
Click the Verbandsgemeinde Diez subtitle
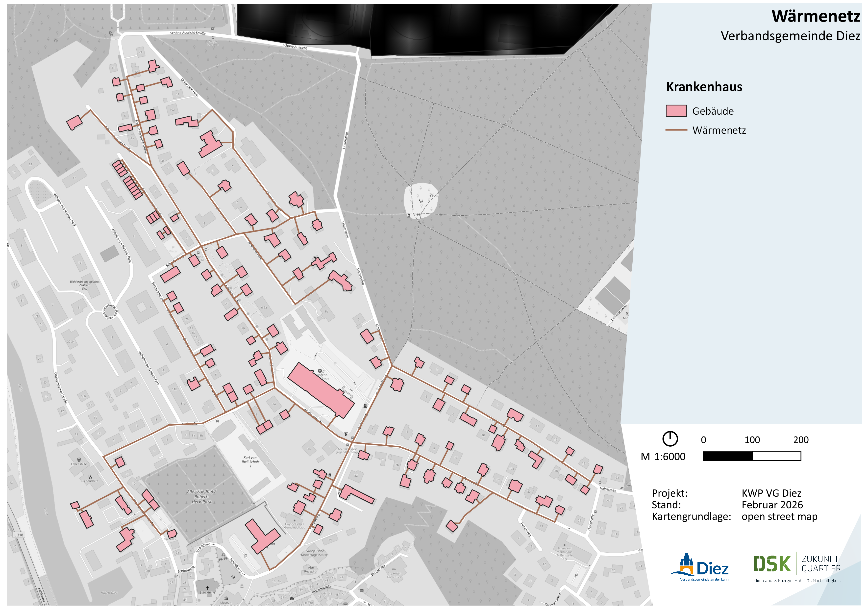(790, 36)
